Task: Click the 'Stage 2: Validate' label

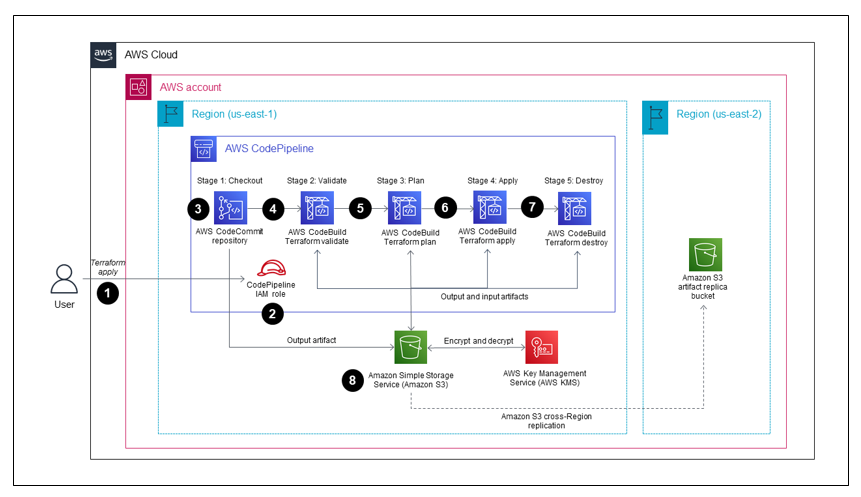Action: pyautogui.click(x=317, y=181)
